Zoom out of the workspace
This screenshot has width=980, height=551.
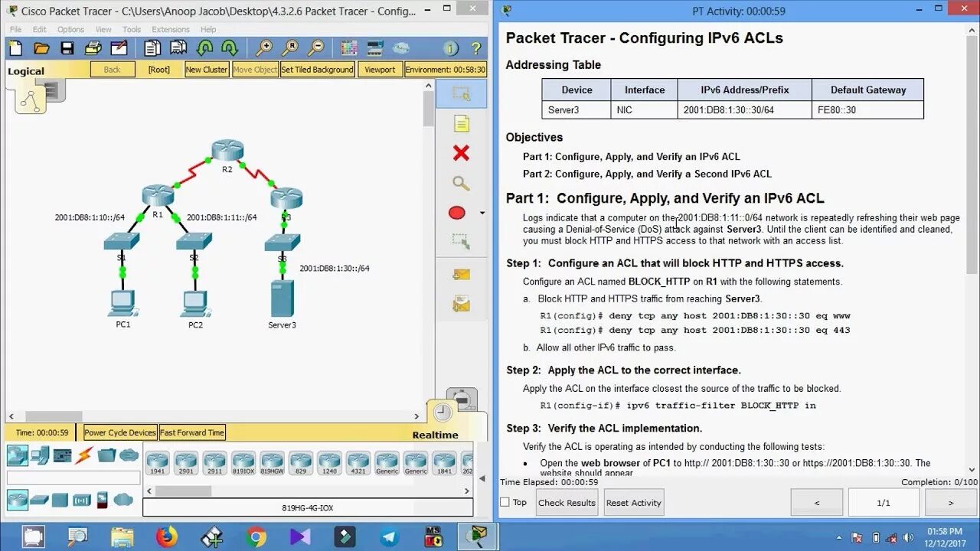tap(315, 48)
